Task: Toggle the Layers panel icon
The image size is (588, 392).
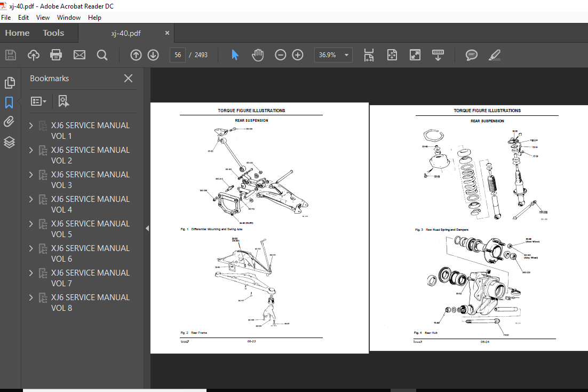Action: 9,142
